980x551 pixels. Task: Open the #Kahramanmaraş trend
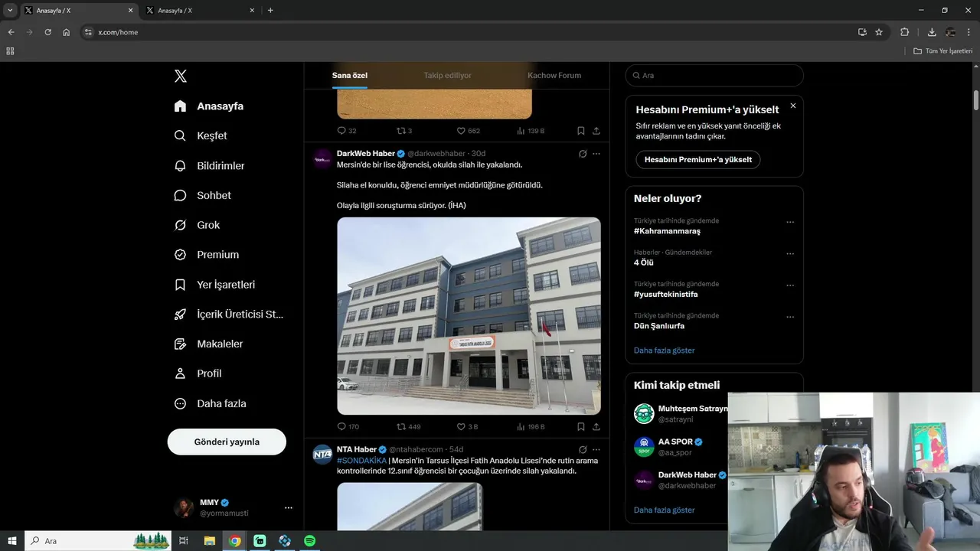click(x=667, y=231)
